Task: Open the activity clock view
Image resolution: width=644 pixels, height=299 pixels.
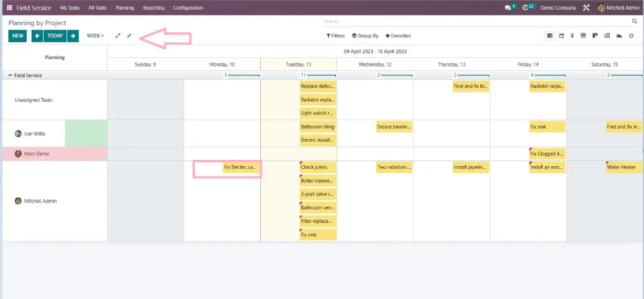Action: (630, 36)
